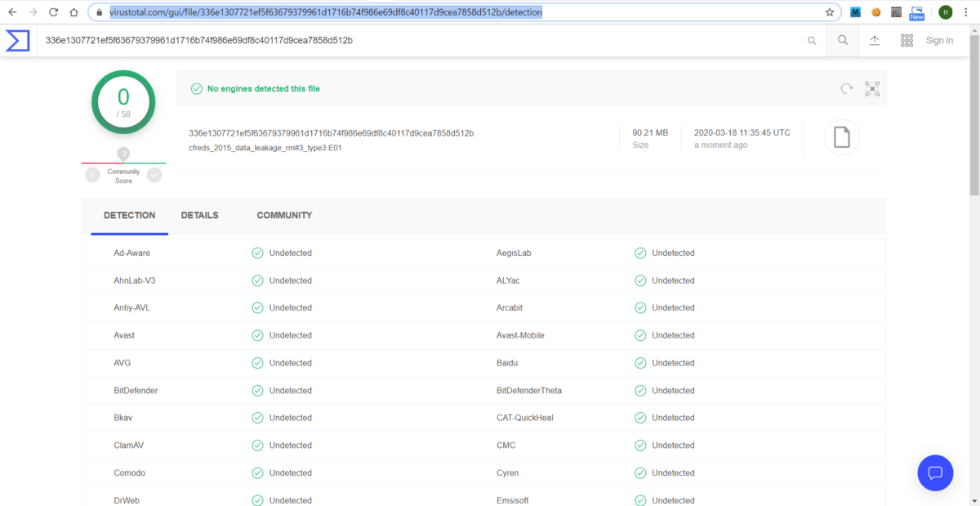This screenshot has width=980, height=506.
Task: Click the community score question mark
Action: point(123,154)
